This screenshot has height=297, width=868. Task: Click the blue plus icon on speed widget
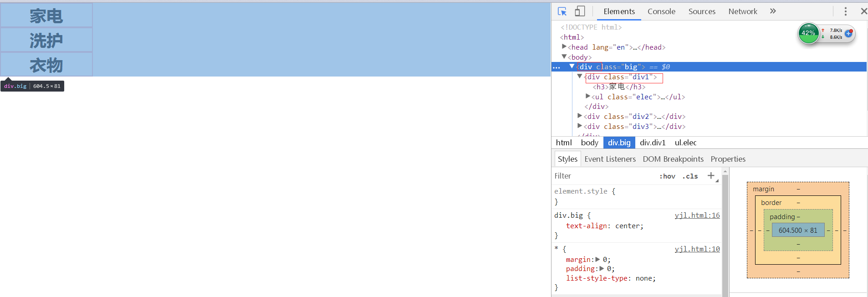click(x=848, y=34)
